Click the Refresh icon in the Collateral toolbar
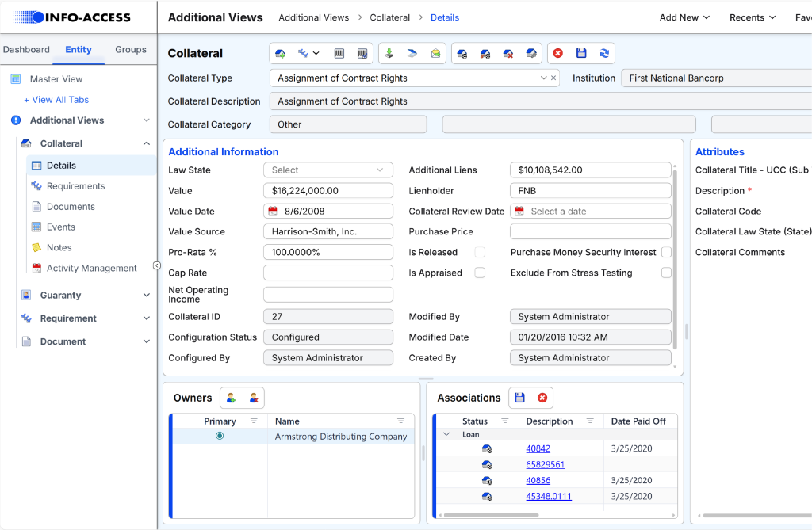812x530 pixels. (603, 52)
